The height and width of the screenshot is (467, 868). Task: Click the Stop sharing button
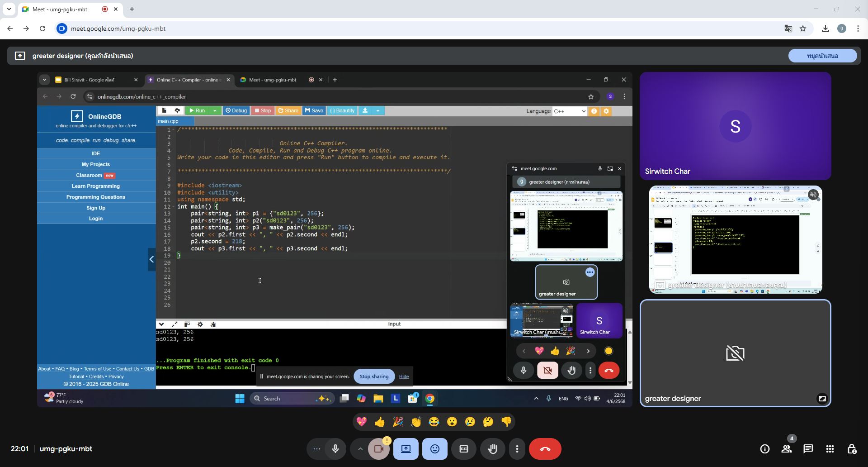click(x=374, y=376)
